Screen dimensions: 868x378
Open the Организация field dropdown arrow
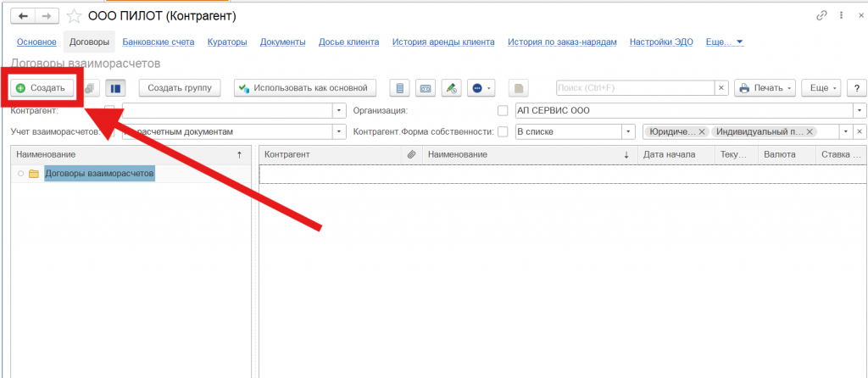point(860,110)
